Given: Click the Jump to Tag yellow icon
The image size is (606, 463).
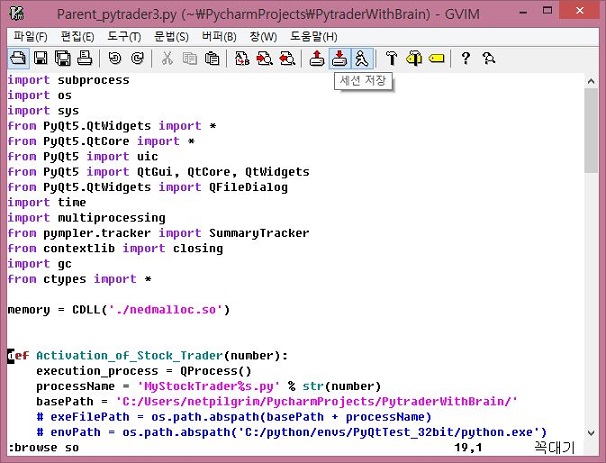Looking at the screenshot, I should tap(437, 58).
